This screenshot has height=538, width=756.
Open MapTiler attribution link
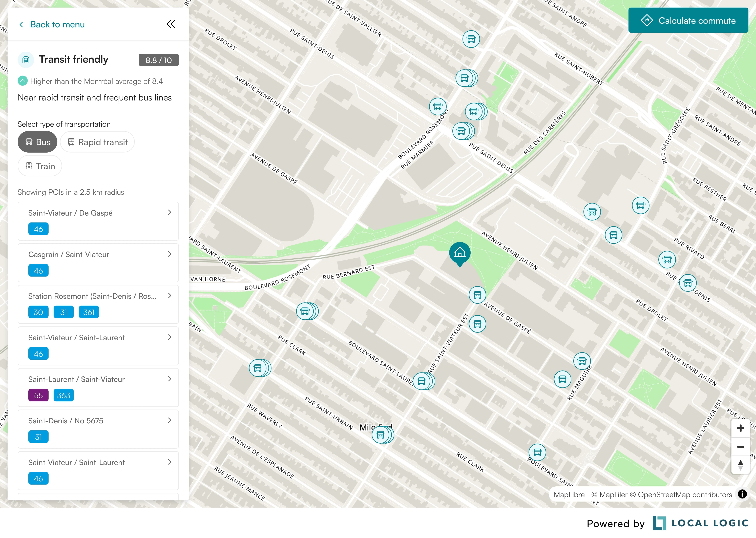(x=609, y=495)
